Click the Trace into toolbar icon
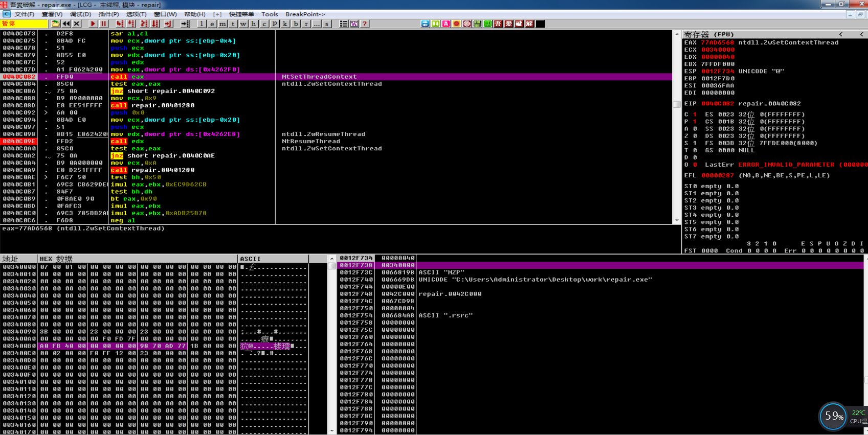Viewport: 868px width, 435px height. [x=144, y=24]
